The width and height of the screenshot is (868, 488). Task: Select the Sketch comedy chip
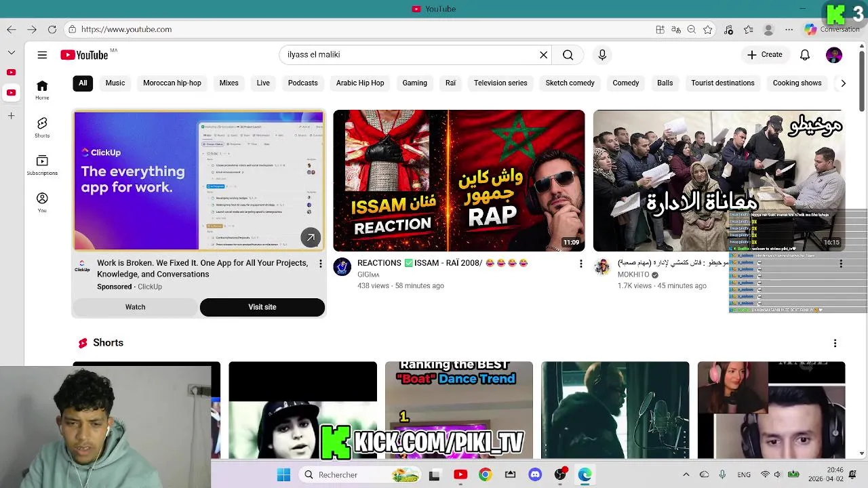[570, 83]
